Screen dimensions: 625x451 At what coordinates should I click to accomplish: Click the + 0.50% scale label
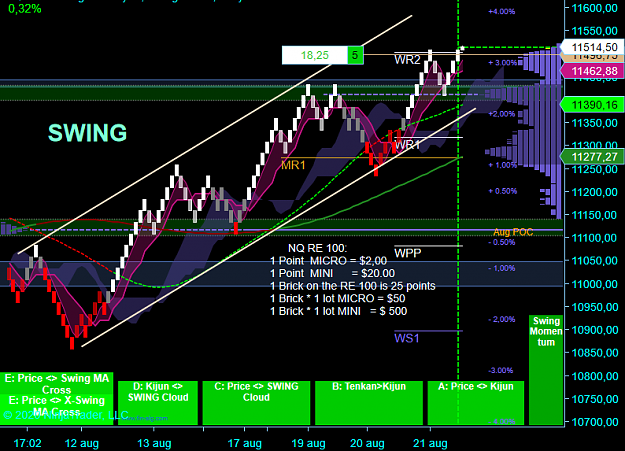pos(502,191)
